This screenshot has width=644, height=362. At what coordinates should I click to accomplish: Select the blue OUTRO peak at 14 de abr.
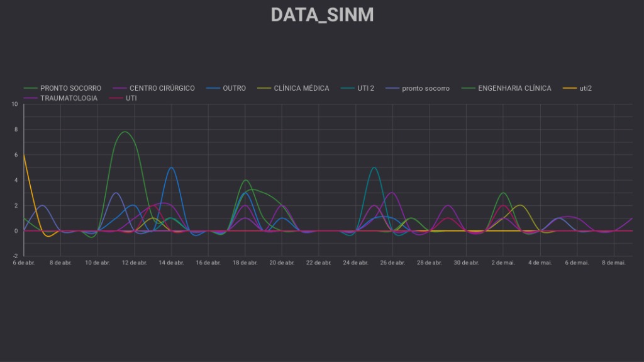click(x=171, y=167)
